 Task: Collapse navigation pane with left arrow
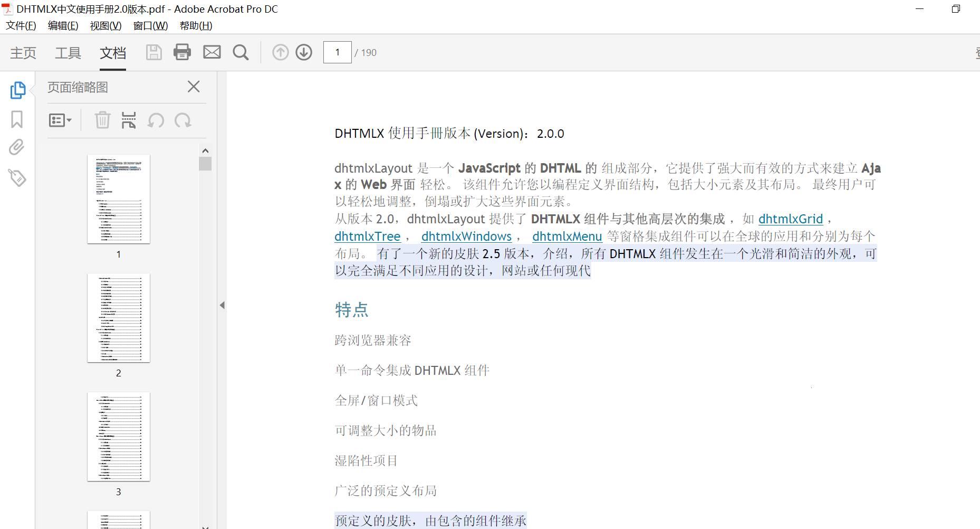[x=222, y=305]
